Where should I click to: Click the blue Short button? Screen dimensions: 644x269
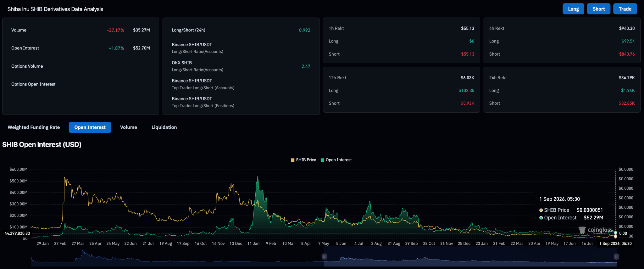click(x=598, y=9)
